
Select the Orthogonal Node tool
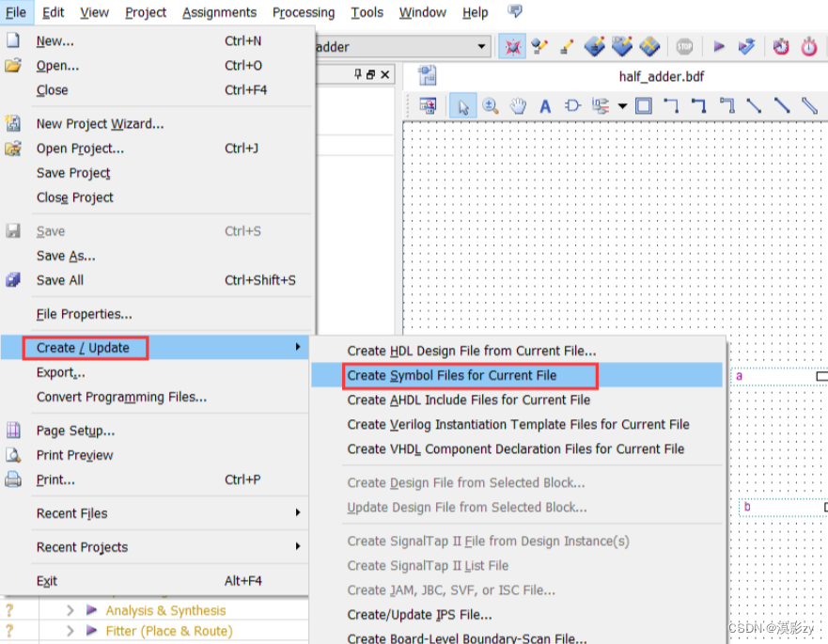[x=671, y=105]
